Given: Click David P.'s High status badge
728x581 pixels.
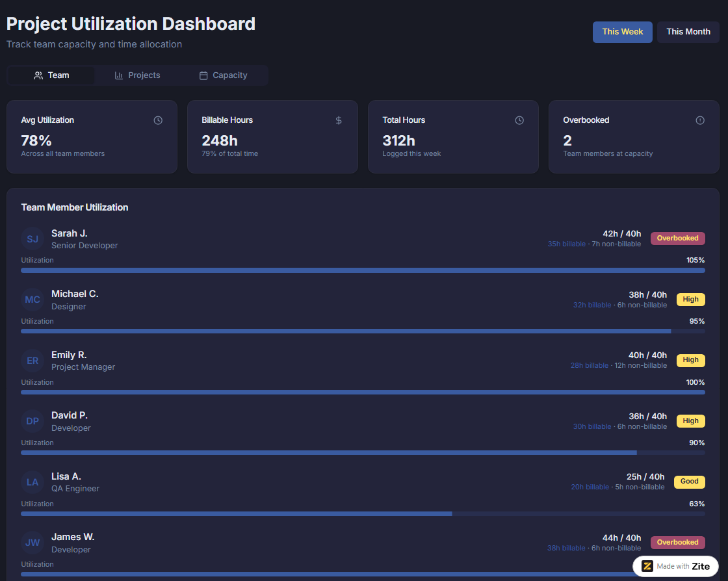Looking at the screenshot, I should click(690, 421).
